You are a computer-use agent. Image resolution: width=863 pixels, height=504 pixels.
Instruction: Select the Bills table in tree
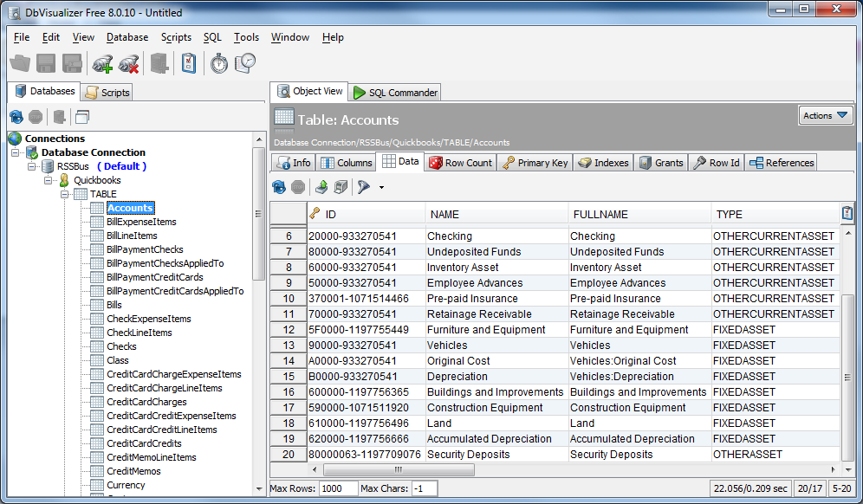114,305
